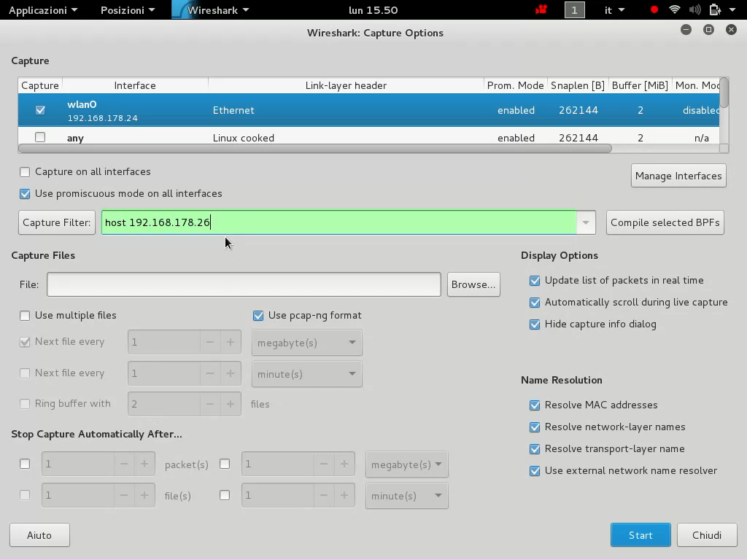
Task: Decrease stop-after packet(s) count with minus
Action: (124, 464)
